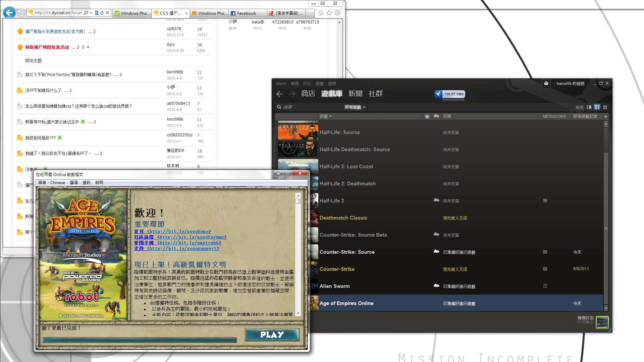Open the 新版僵尸地图征集活动 thread
644x362 pixels.
click(x=47, y=47)
